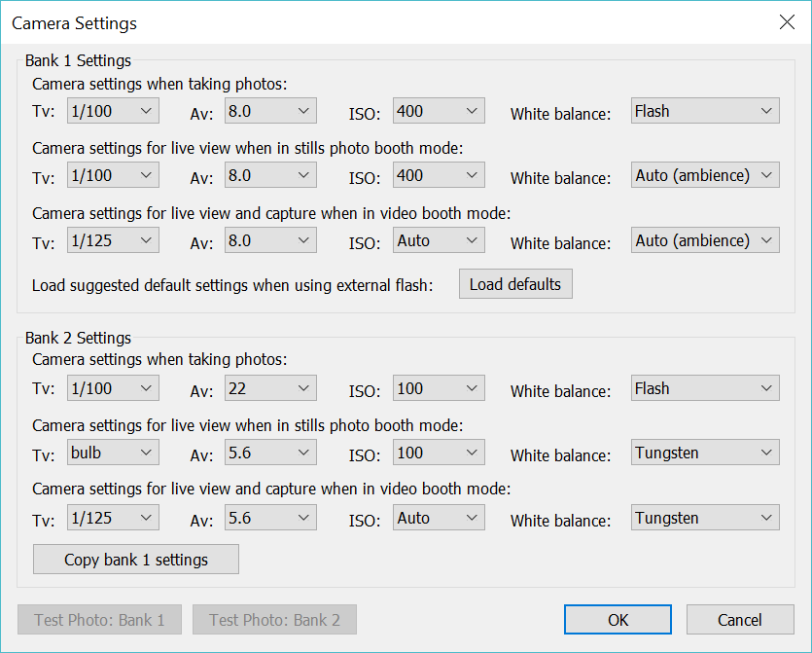
Task: Open Bank 1 photo ISO 400 dropdown
Action: point(438,110)
